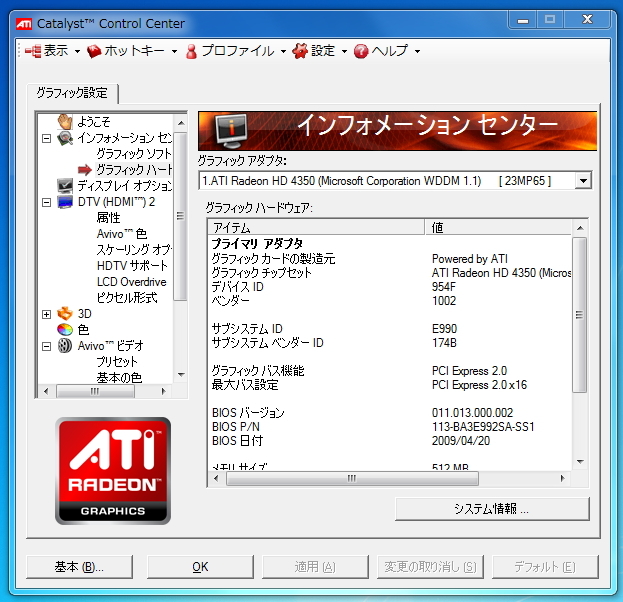
Task: Click the 値 column header
Action: pos(498,228)
